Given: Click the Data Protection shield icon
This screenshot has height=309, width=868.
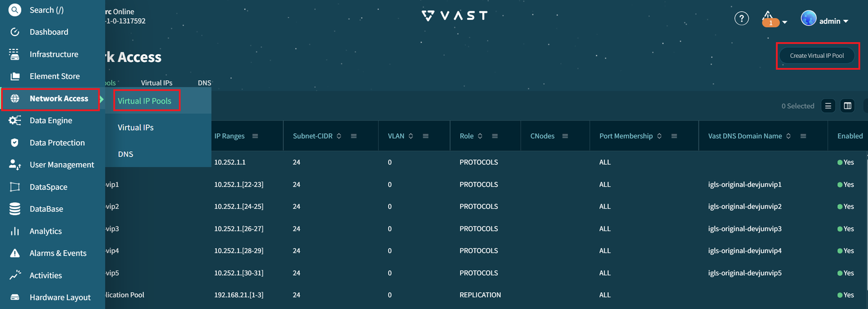Looking at the screenshot, I should click(x=15, y=143).
